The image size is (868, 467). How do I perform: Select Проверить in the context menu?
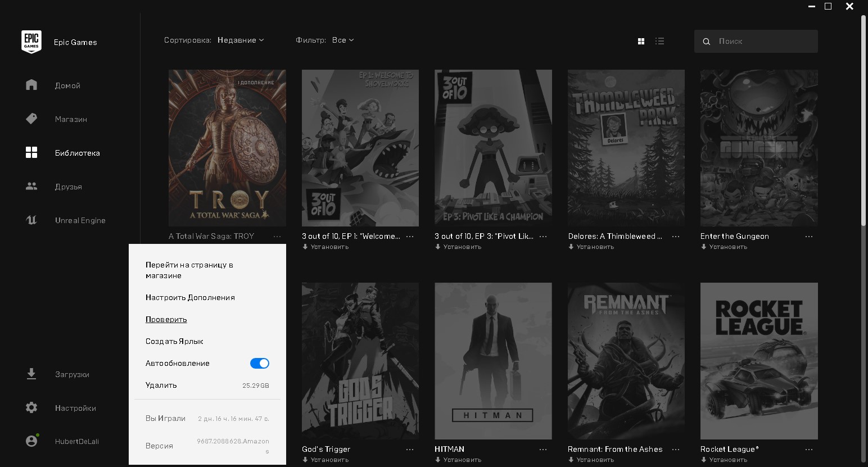[x=166, y=319]
